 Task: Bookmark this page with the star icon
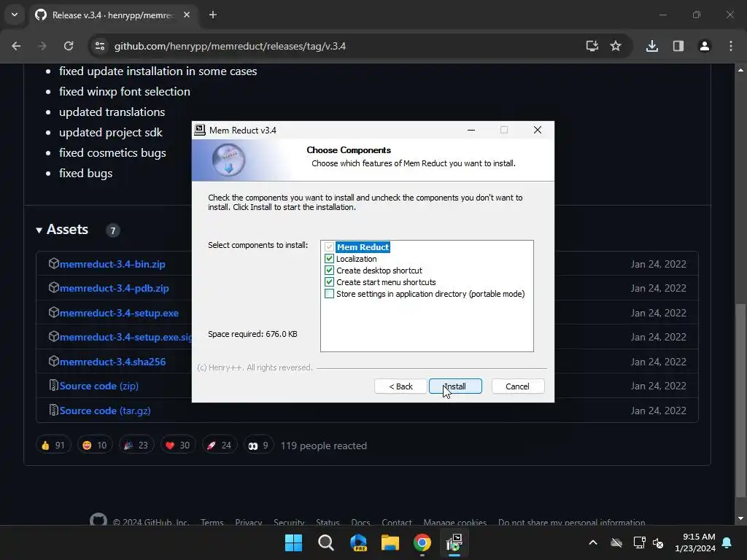click(x=616, y=46)
